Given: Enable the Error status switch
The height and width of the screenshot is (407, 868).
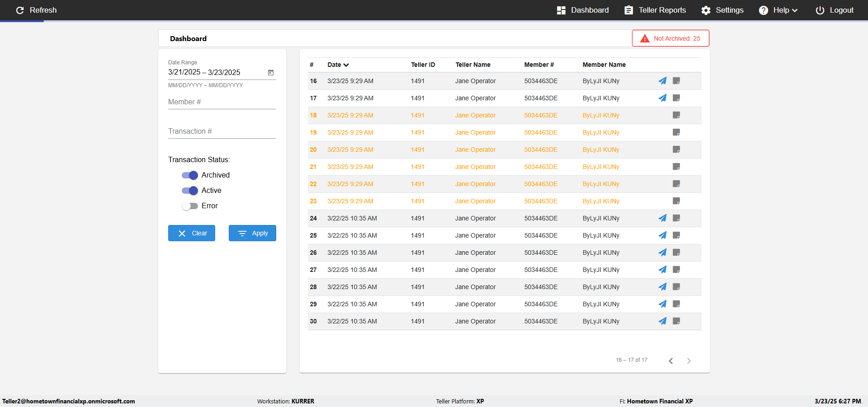Looking at the screenshot, I should (190, 206).
